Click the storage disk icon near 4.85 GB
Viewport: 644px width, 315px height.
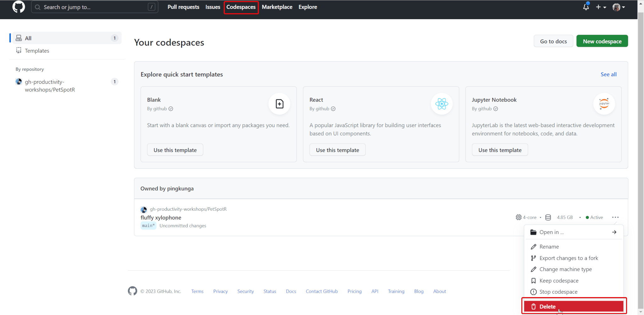548,217
